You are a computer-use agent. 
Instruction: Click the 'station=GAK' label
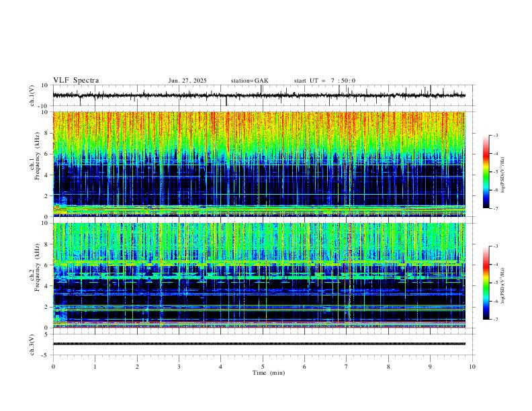pyautogui.click(x=249, y=81)
